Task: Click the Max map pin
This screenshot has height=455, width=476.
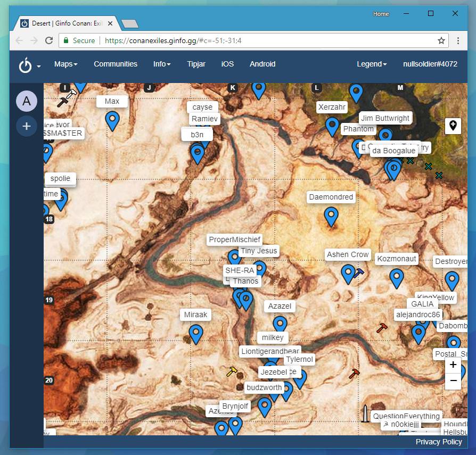Action: pos(112,120)
